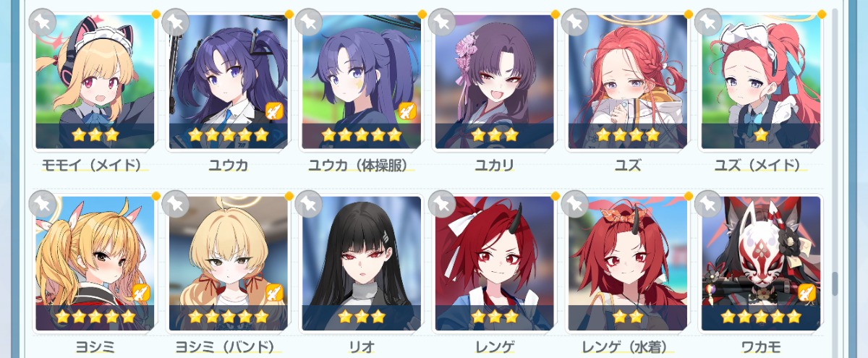Toggle the favorite star on ワカモ card
This screenshot has width=868, height=358.
click(708, 204)
